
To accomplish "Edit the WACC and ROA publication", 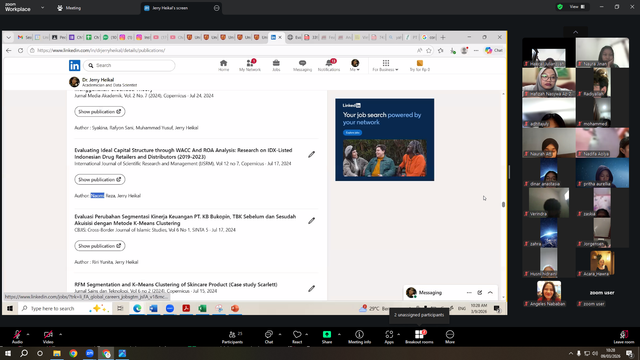I will pyautogui.click(x=311, y=154).
